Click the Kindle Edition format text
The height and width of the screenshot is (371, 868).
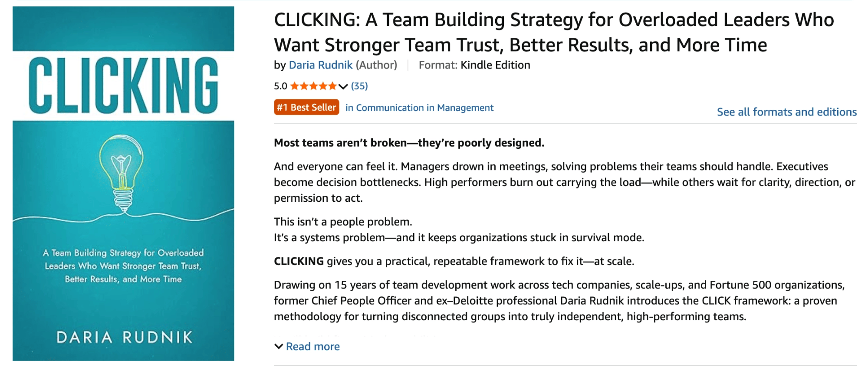pyautogui.click(x=495, y=65)
